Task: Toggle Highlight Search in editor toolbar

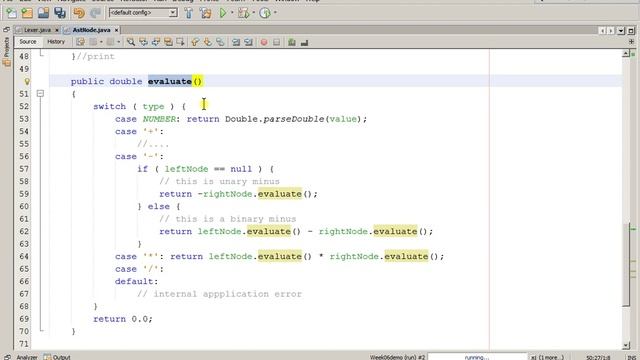Action: [x=168, y=42]
